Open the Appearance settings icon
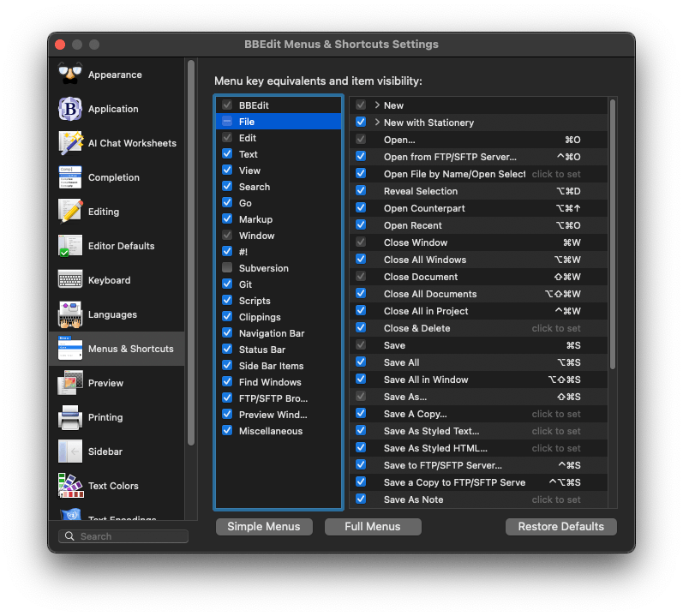This screenshot has width=683, height=616. [70, 75]
